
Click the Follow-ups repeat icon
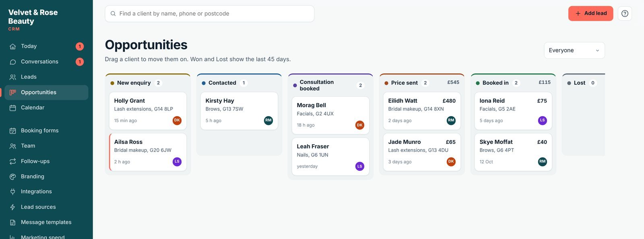[13, 161]
